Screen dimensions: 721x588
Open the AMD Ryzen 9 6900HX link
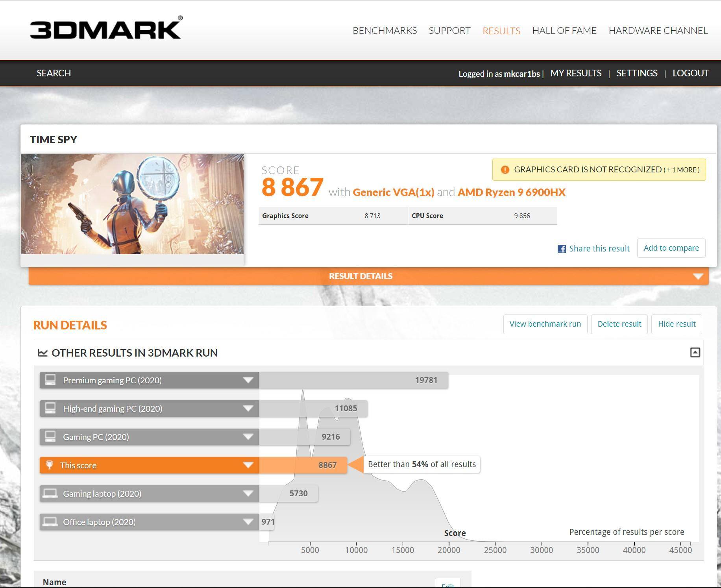click(511, 192)
